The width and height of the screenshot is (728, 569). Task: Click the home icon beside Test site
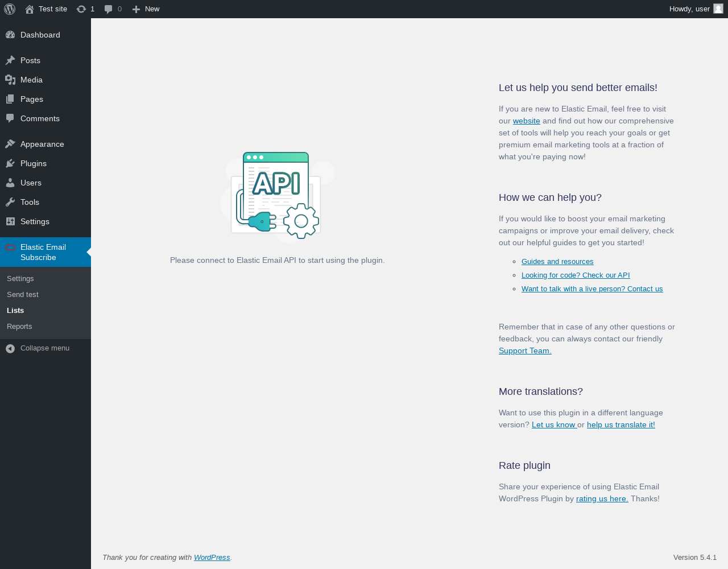[30, 9]
